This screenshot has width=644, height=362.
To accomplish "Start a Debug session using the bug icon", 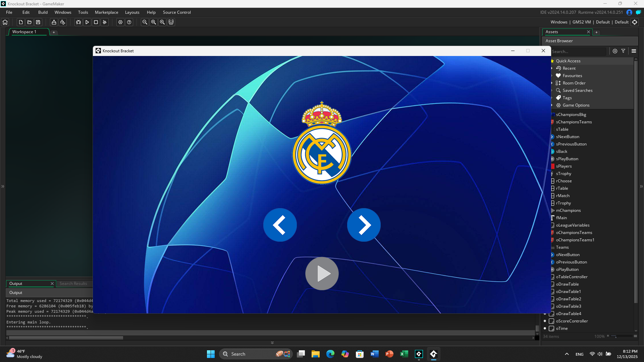I will (78, 22).
